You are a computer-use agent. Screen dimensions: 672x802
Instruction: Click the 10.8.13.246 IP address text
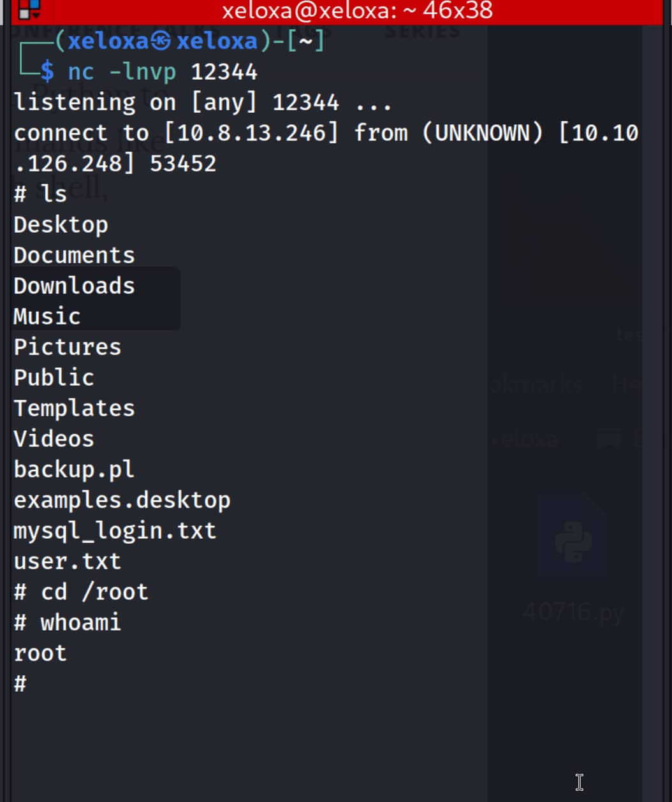251,133
